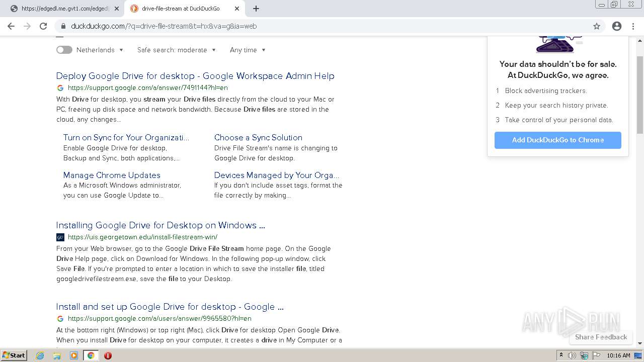Click the uis.georgetown.edu/install-filestream-win URL
The height and width of the screenshot is (362, 644).
coord(142,237)
